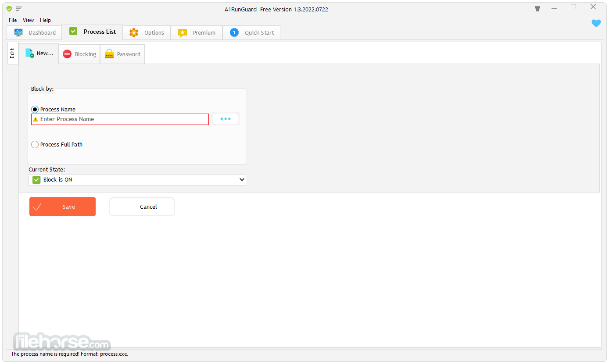Select the vertical Edit side tab
The width and height of the screenshot is (609, 364).
point(13,53)
